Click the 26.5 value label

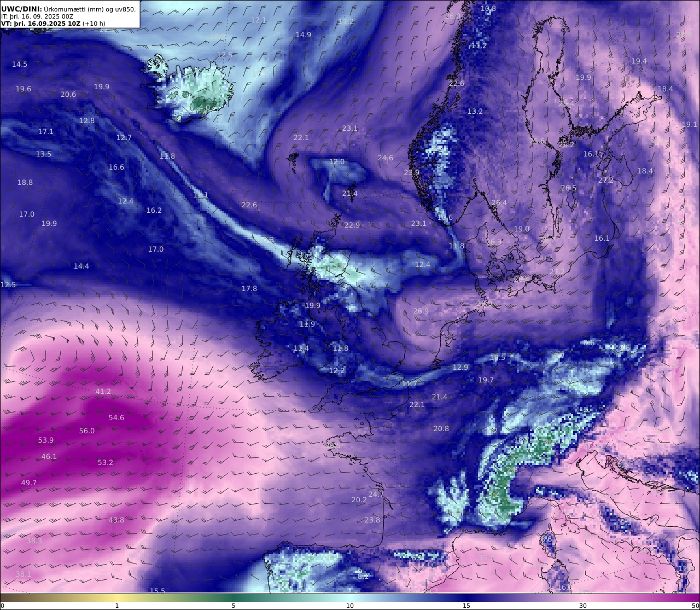tap(569, 188)
